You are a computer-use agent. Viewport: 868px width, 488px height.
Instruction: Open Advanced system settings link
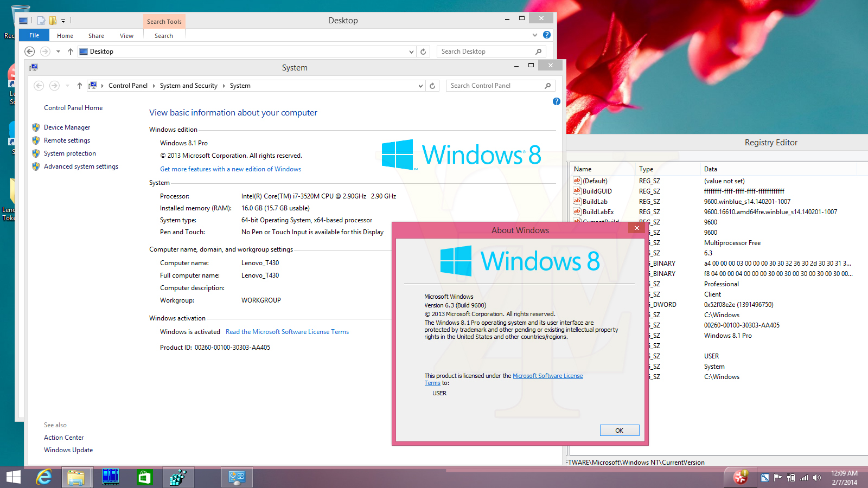pyautogui.click(x=81, y=166)
